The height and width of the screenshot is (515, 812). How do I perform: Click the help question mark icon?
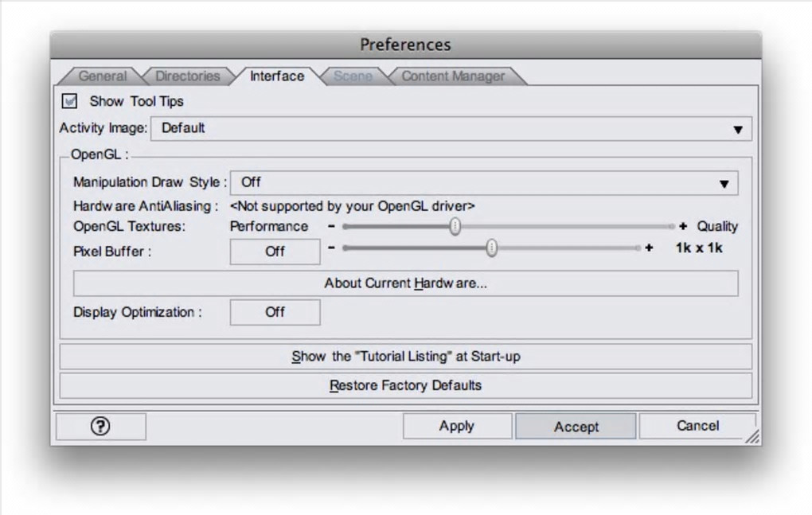pyautogui.click(x=101, y=426)
